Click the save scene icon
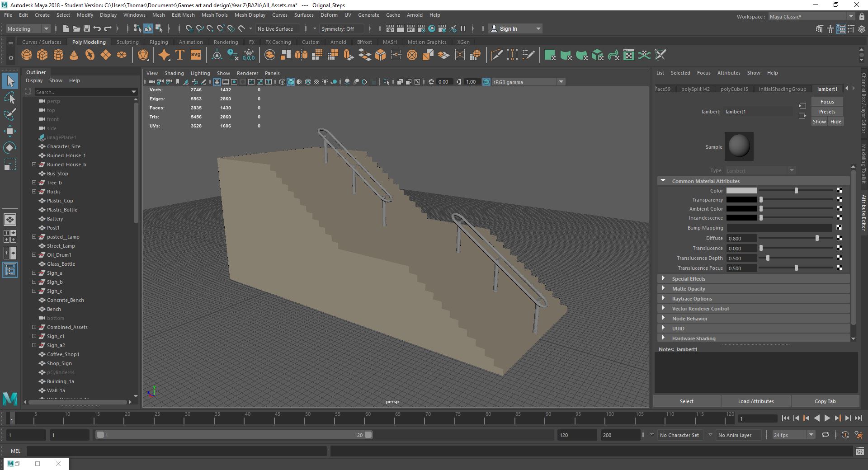This screenshot has width=868, height=470. [x=87, y=28]
